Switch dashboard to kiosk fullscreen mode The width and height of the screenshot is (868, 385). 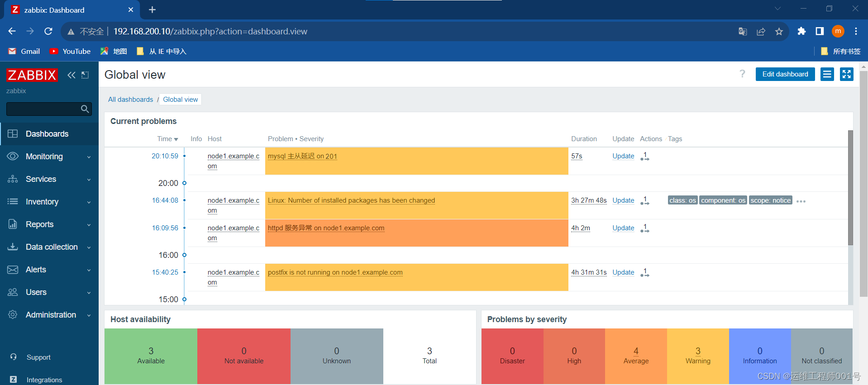tap(847, 74)
